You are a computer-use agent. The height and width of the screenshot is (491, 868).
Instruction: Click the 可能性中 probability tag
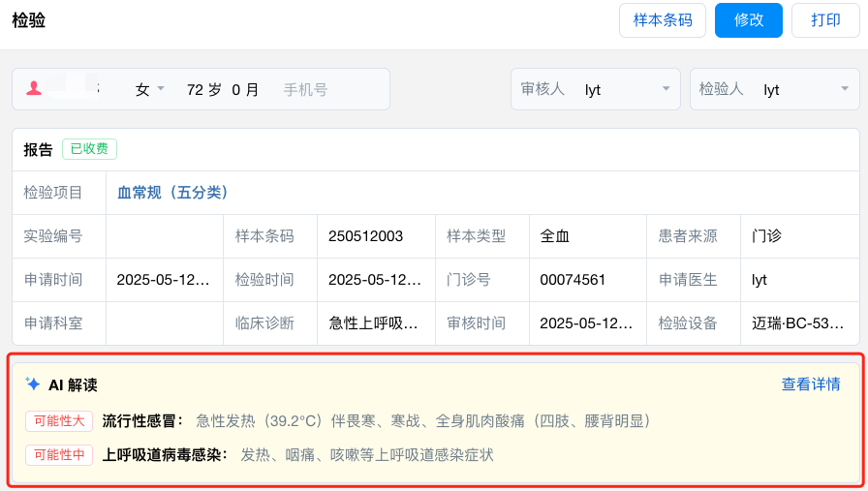click(59, 454)
